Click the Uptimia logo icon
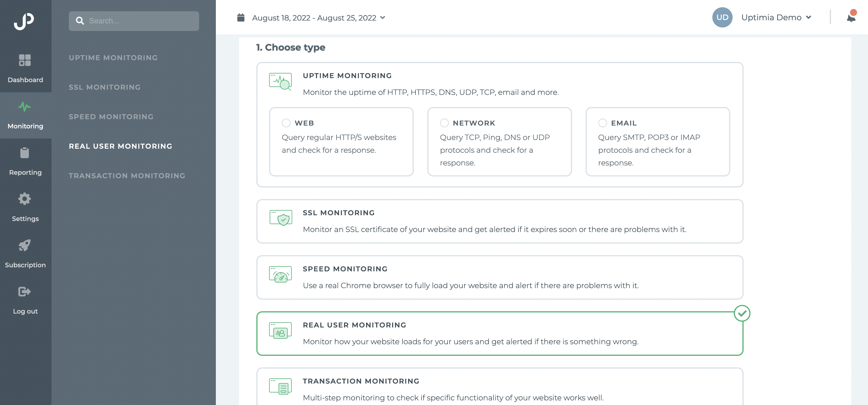The width and height of the screenshot is (868, 405). [24, 21]
